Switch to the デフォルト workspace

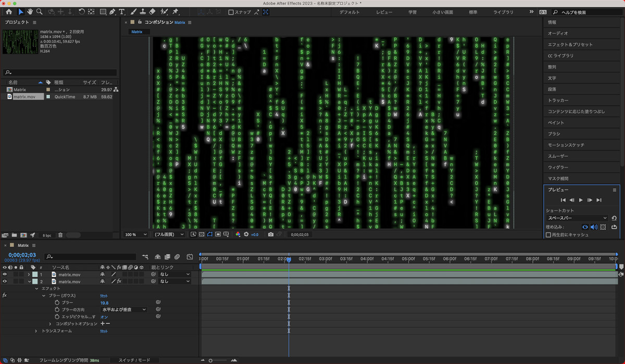(x=349, y=12)
